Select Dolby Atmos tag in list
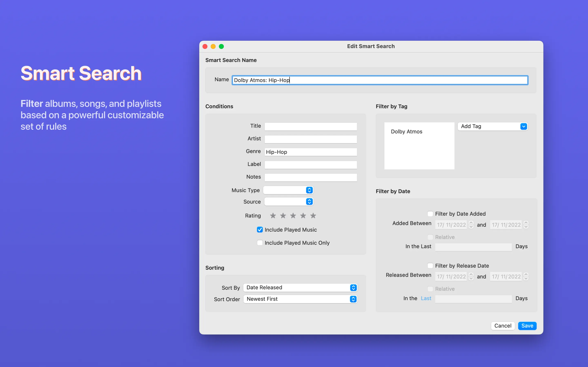The image size is (588, 367). tap(406, 132)
